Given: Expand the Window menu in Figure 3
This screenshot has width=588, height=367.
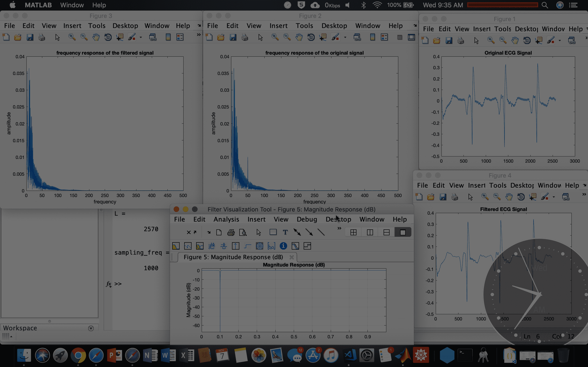Looking at the screenshot, I should tap(157, 26).
